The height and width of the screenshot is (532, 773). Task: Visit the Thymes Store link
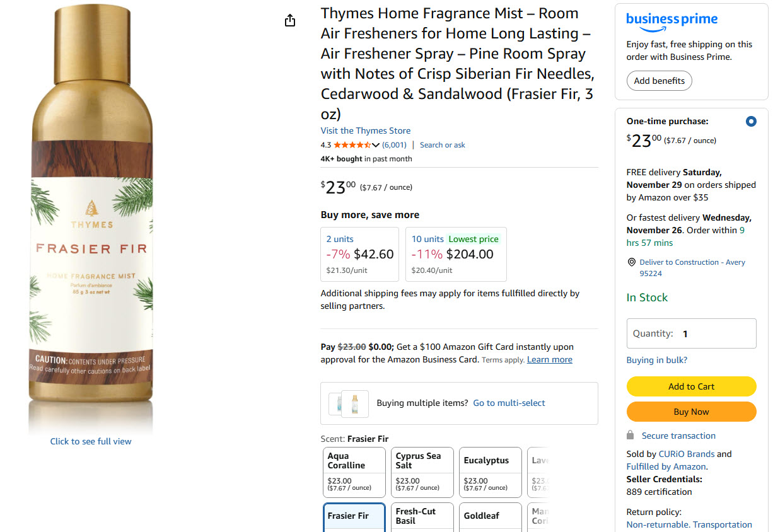pyautogui.click(x=365, y=130)
